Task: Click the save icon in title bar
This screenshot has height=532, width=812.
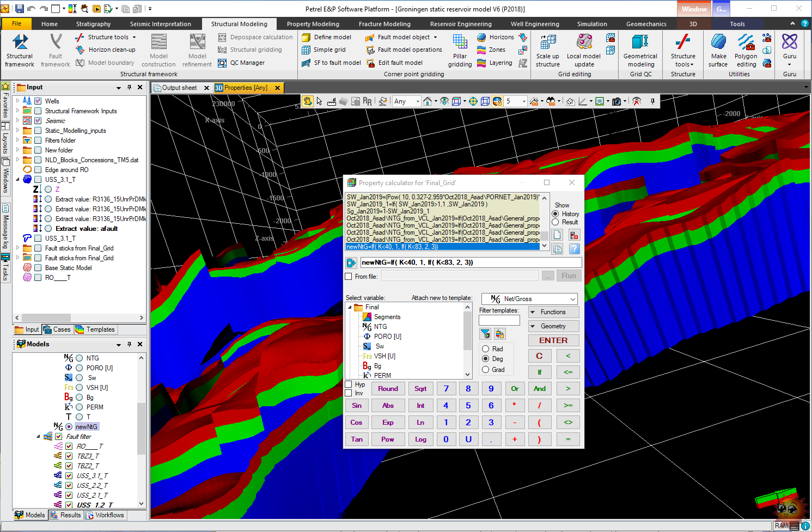Action: click(20, 9)
